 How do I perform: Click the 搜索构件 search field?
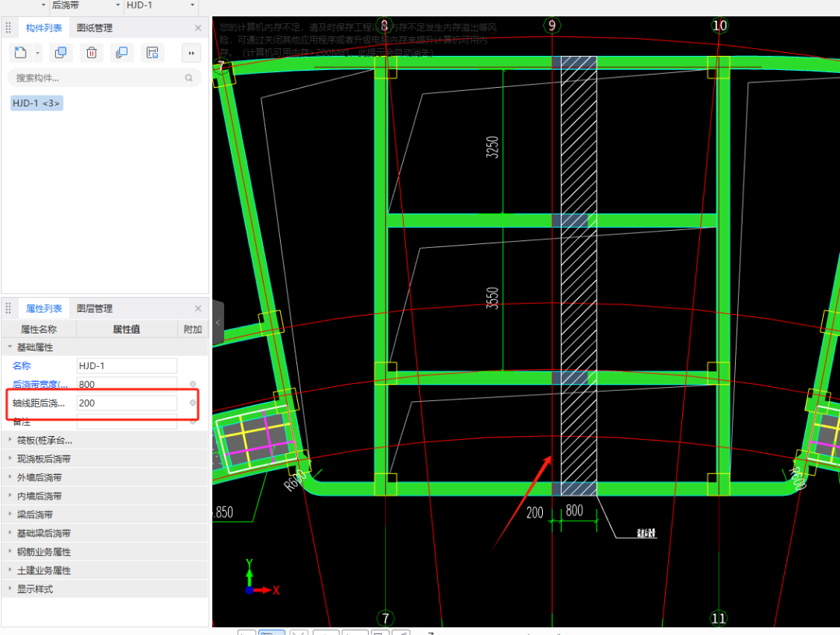click(104, 78)
